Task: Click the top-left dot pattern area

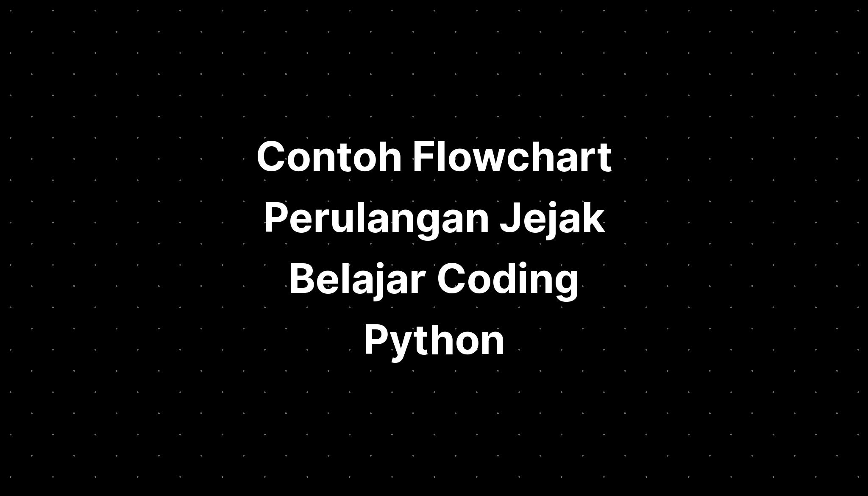Action: tap(11, 11)
